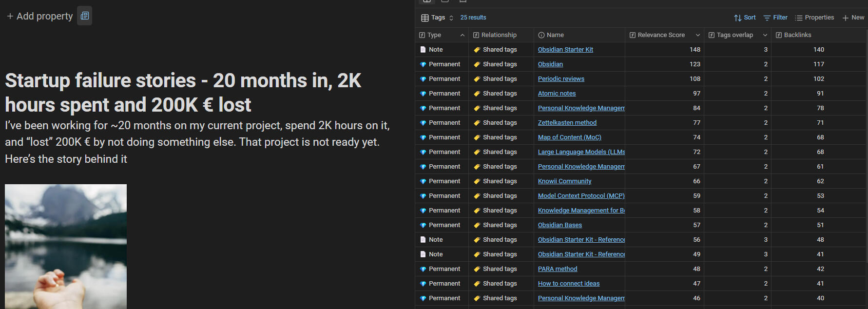Screen dimensions: 868x309
Task: Click the lake and hand image
Action: tap(66, 246)
